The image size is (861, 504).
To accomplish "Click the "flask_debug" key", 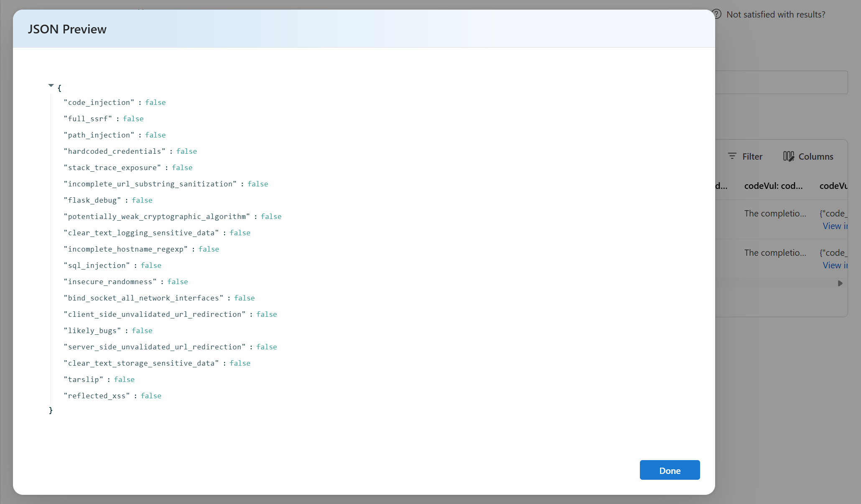I will (x=92, y=200).
